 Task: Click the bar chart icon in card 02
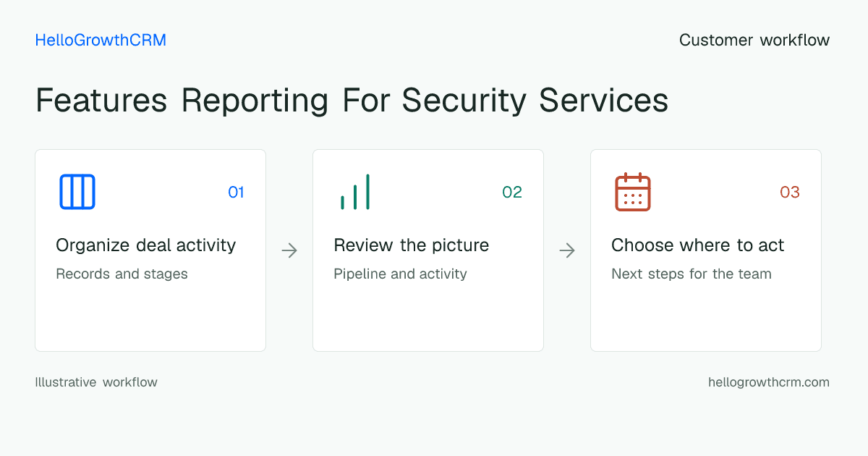pos(355,192)
